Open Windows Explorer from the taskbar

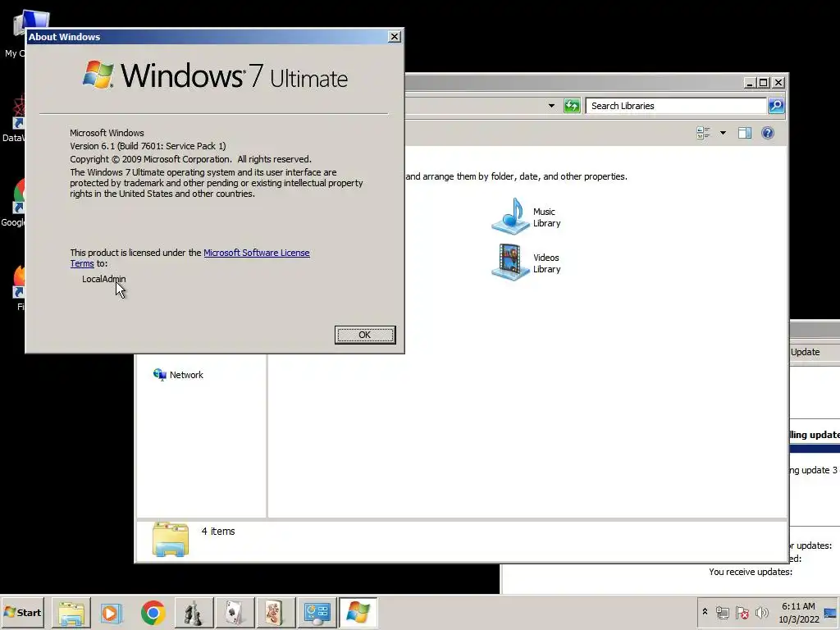[71, 613]
